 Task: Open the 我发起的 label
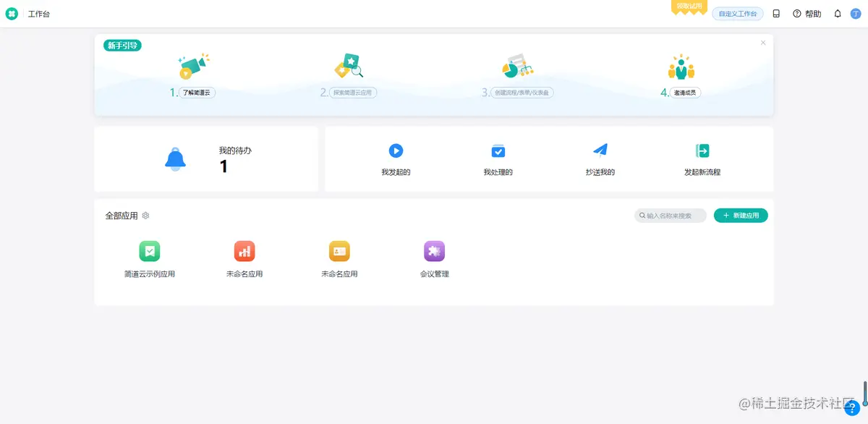(x=396, y=172)
